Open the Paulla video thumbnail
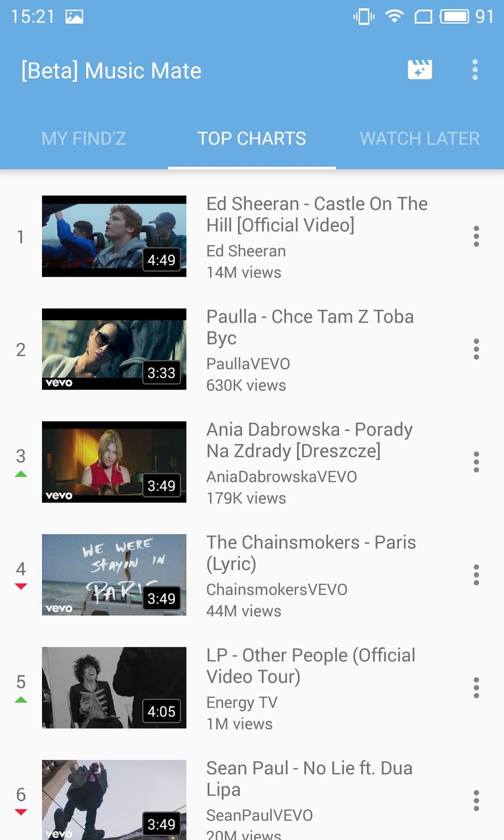This screenshot has width=504, height=840. (114, 349)
